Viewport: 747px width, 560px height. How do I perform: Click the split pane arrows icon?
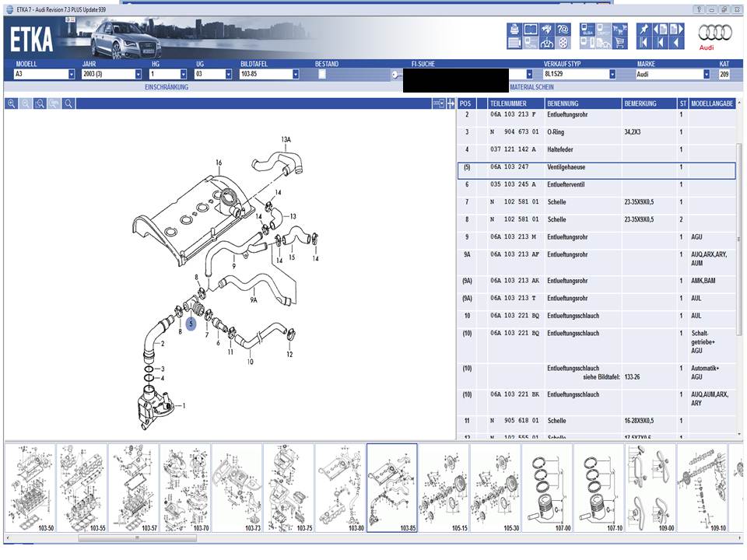tap(451, 103)
